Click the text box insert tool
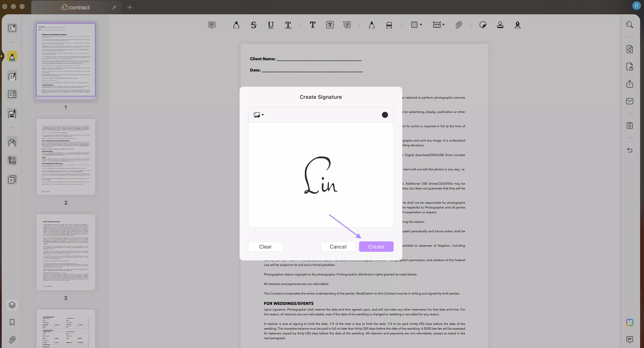 (x=330, y=24)
